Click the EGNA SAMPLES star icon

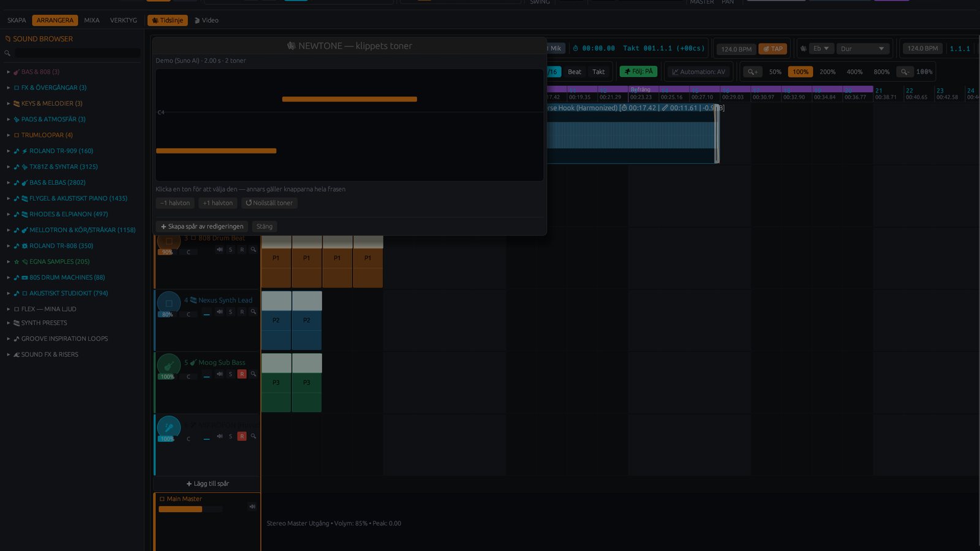click(17, 261)
